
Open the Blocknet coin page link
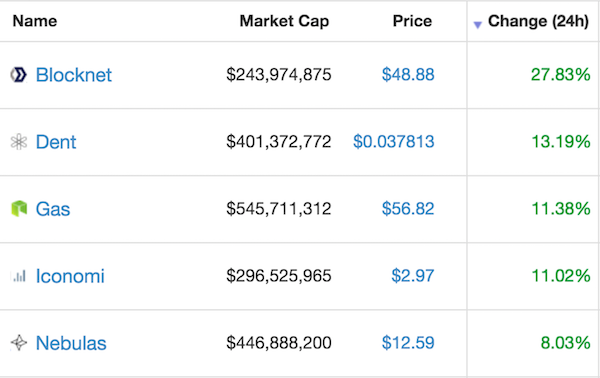coord(73,75)
